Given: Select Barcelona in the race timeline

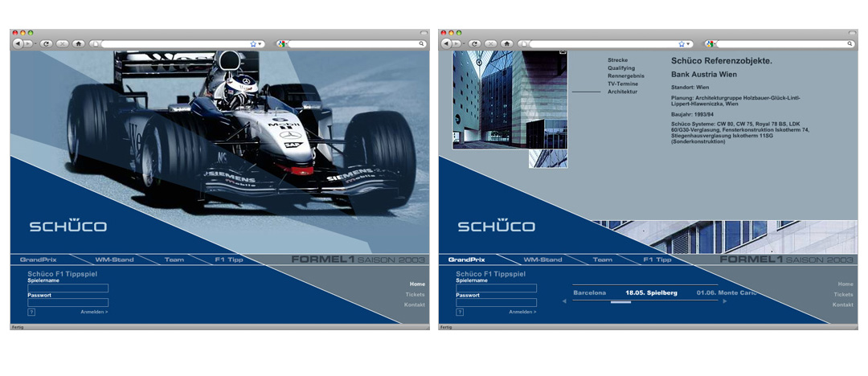Looking at the screenshot, I should click(x=590, y=293).
